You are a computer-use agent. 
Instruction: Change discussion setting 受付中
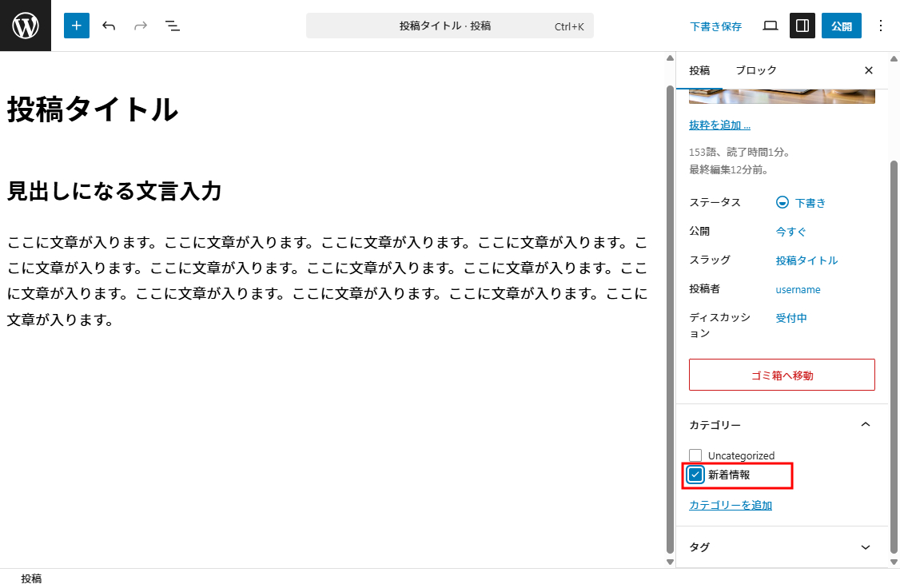click(791, 318)
